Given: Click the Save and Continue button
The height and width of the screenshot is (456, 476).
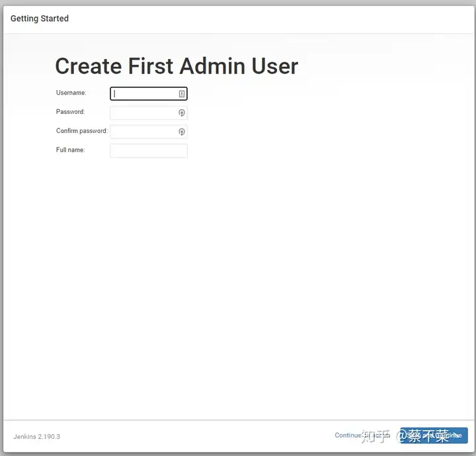Looking at the screenshot, I should 434,435.
